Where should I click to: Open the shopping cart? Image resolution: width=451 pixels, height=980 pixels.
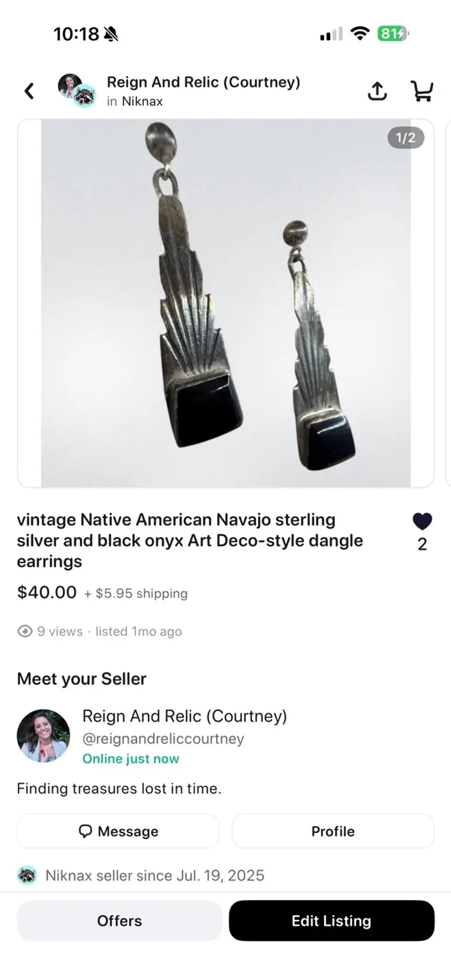tap(422, 91)
